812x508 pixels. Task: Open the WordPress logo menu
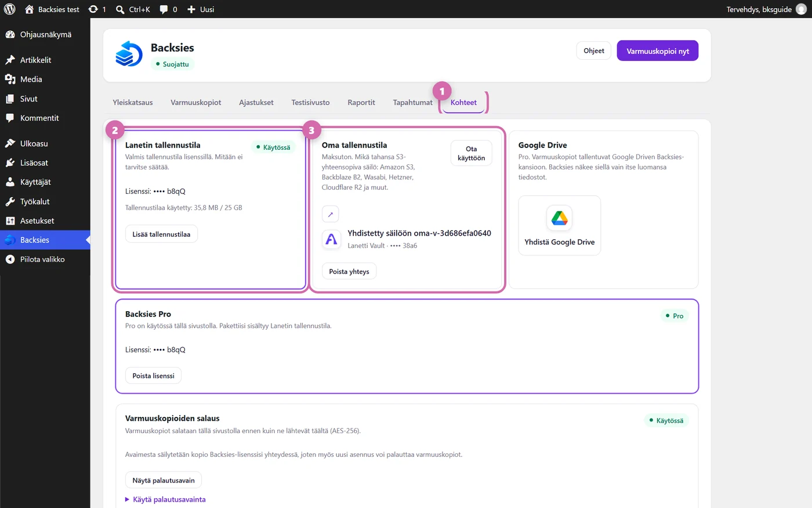pos(10,9)
